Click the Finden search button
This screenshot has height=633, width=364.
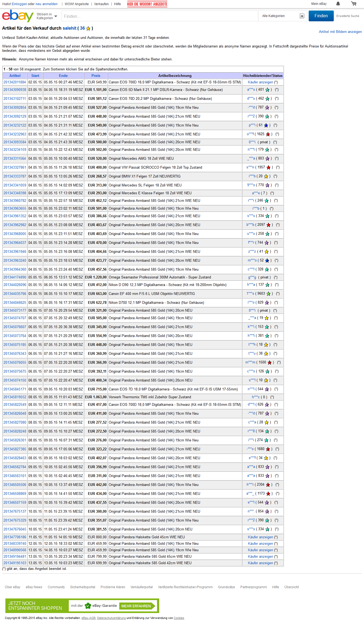321,16
